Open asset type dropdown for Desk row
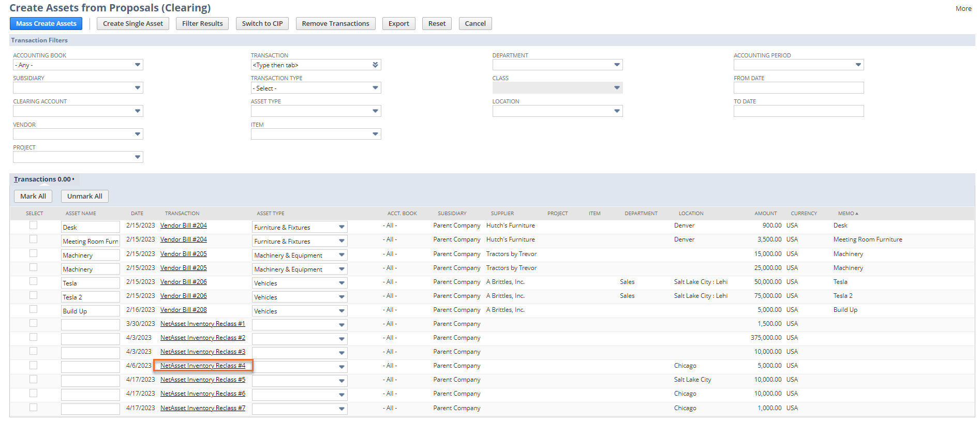Screen dimensions: 980x421 click(341, 227)
